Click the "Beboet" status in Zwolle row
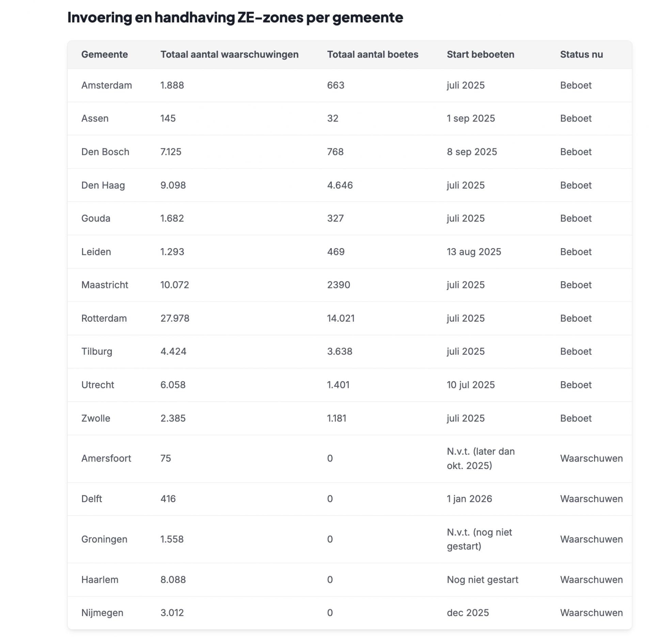This screenshot has width=654, height=644. point(576,418)
